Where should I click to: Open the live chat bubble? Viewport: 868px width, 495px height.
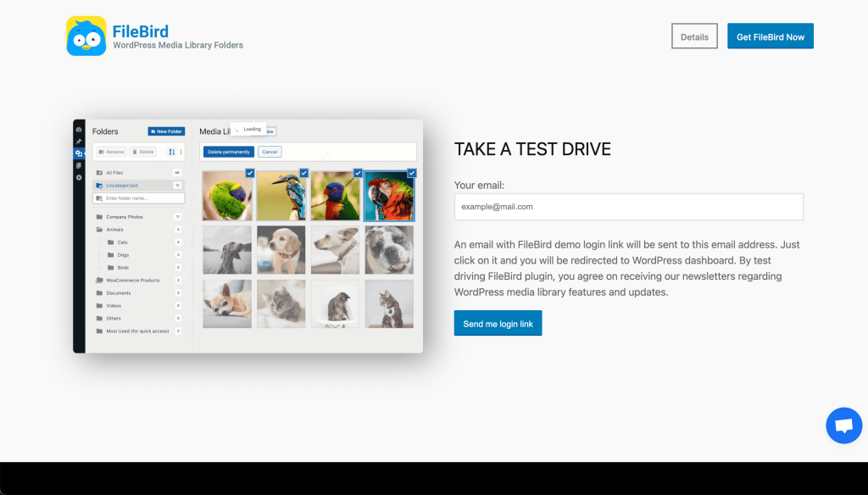(843, 425)
